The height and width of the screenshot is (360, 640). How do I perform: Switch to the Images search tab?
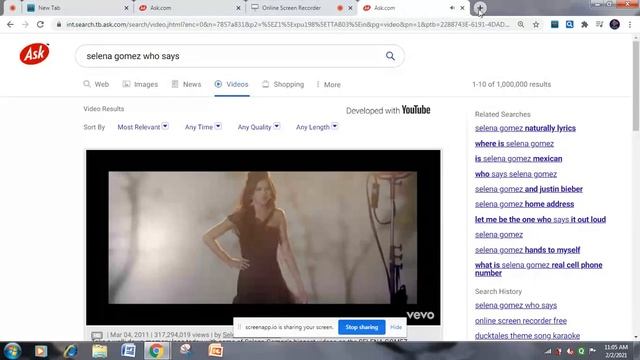point(140,84)
